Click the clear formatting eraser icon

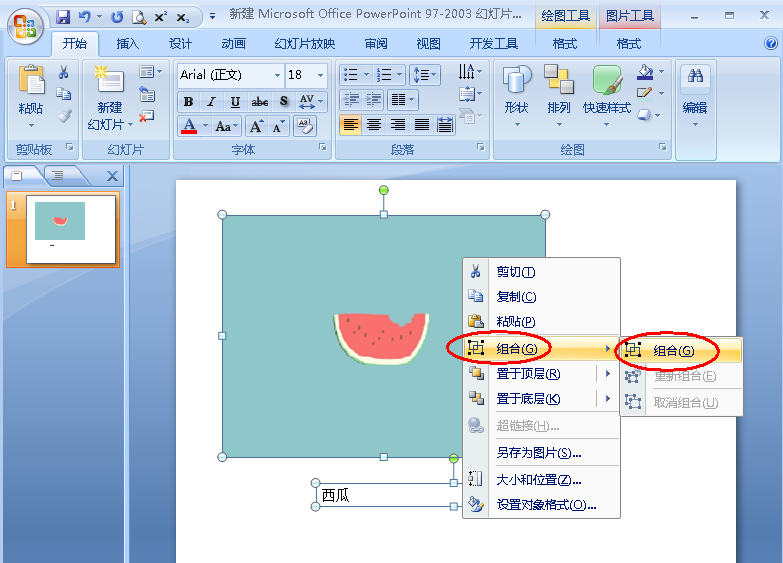tap(304, 126)
